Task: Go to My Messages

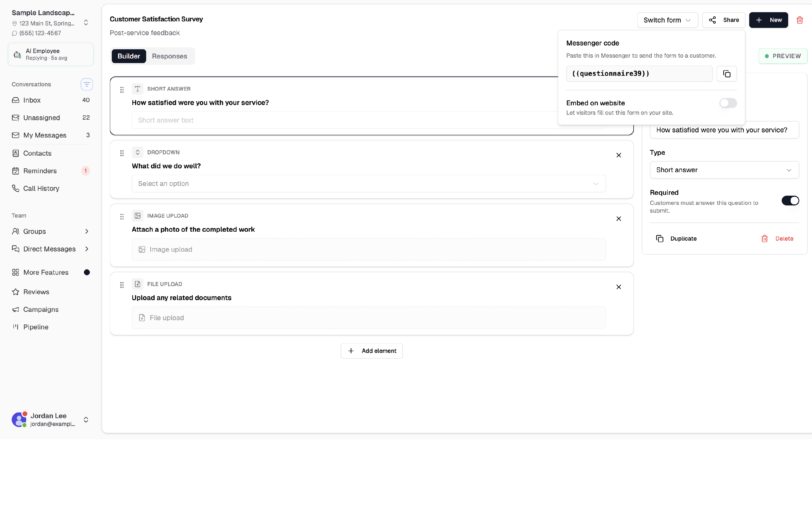Action: click(51, 135)
